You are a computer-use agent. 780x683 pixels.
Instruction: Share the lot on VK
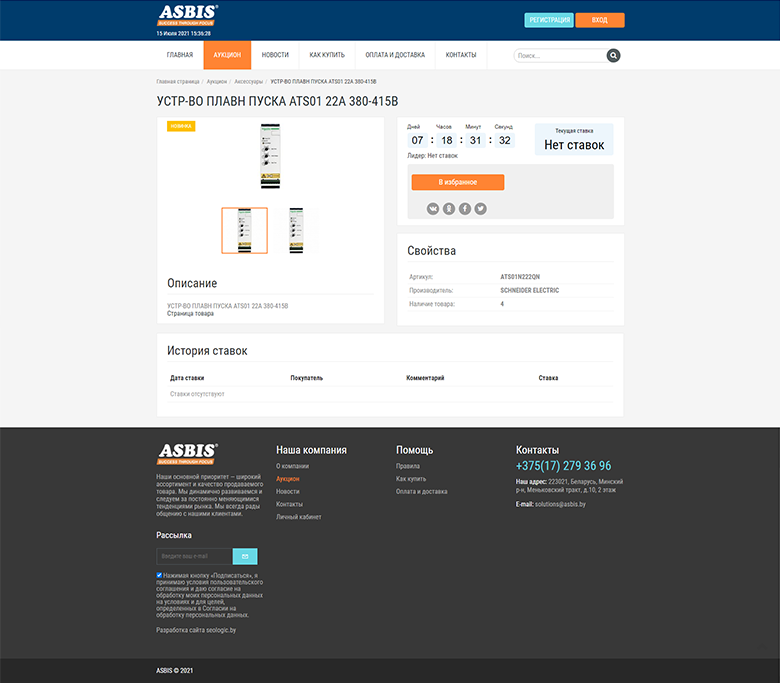[x=433, y=208]
